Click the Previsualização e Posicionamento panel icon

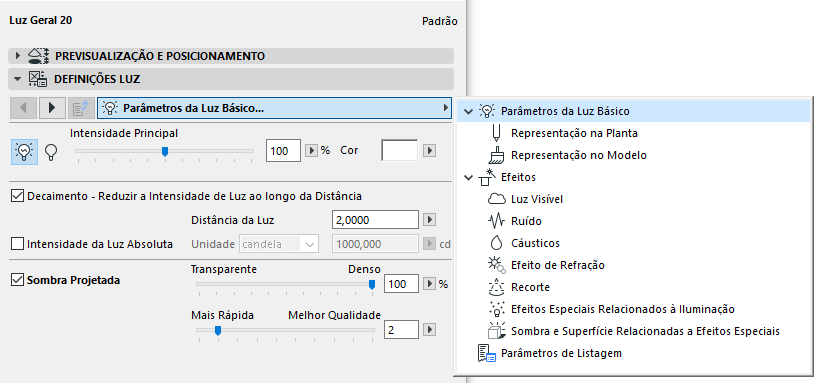point(38,56)
